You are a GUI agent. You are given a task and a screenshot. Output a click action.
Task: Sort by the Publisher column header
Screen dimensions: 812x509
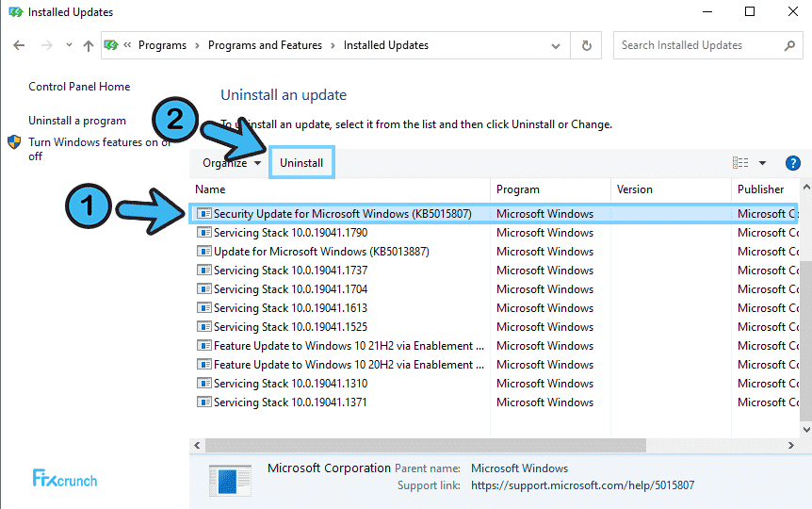point(766,189)
